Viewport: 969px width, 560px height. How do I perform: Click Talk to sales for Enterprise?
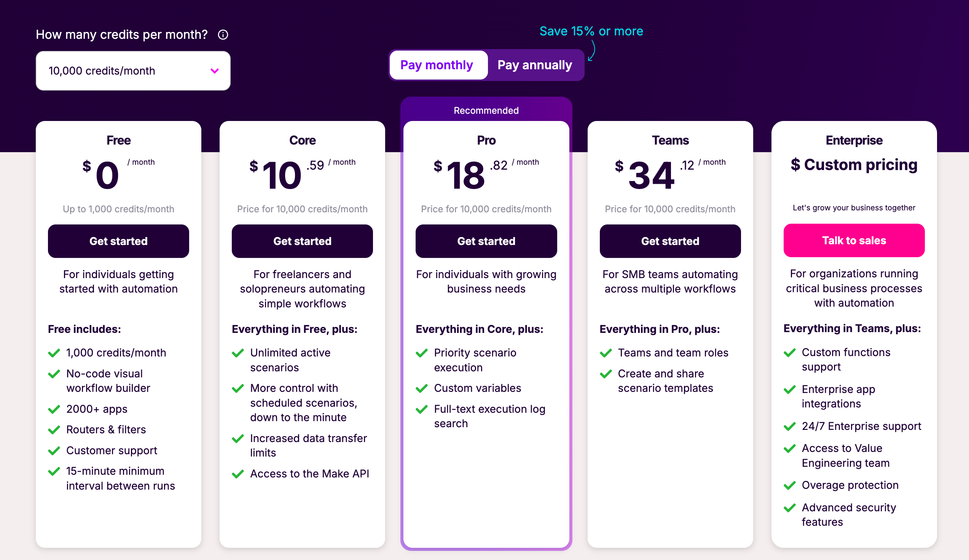tap(854, 240)
